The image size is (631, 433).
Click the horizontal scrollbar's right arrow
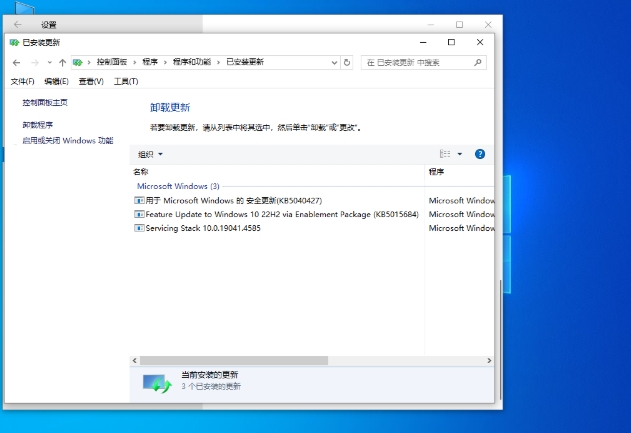click(488, 359)
